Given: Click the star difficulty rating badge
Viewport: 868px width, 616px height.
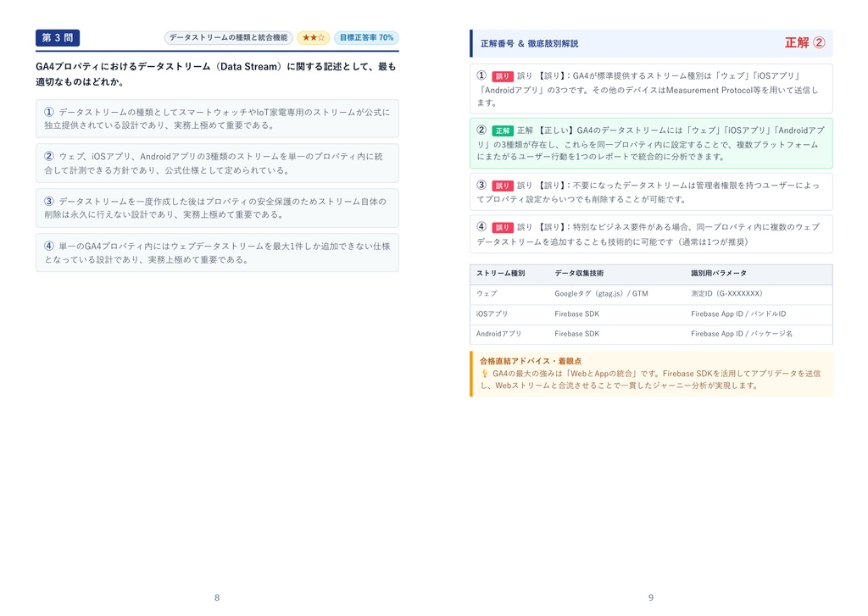Looking at the screenshot, I should pos(314,37).
